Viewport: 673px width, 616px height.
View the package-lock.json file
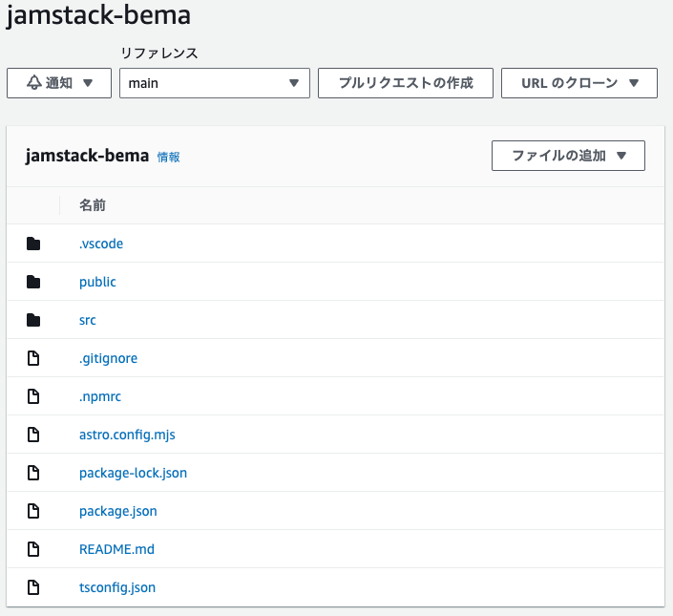[133, 473]
